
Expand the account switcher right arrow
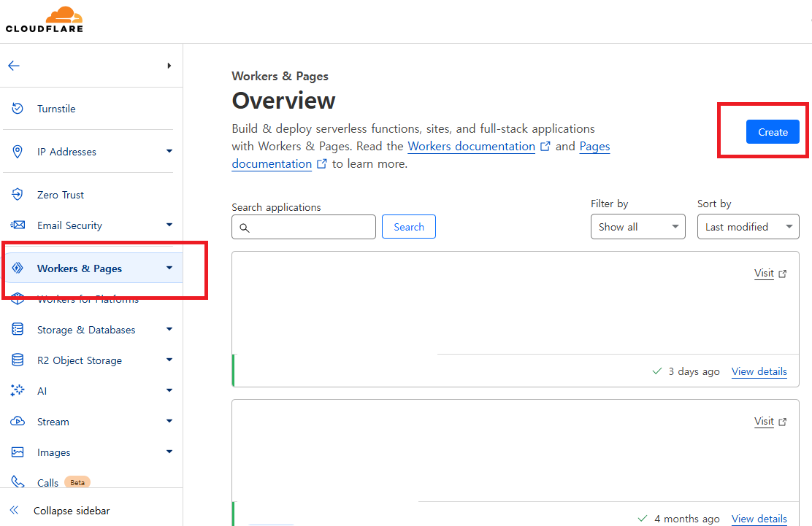coord(169,66)
